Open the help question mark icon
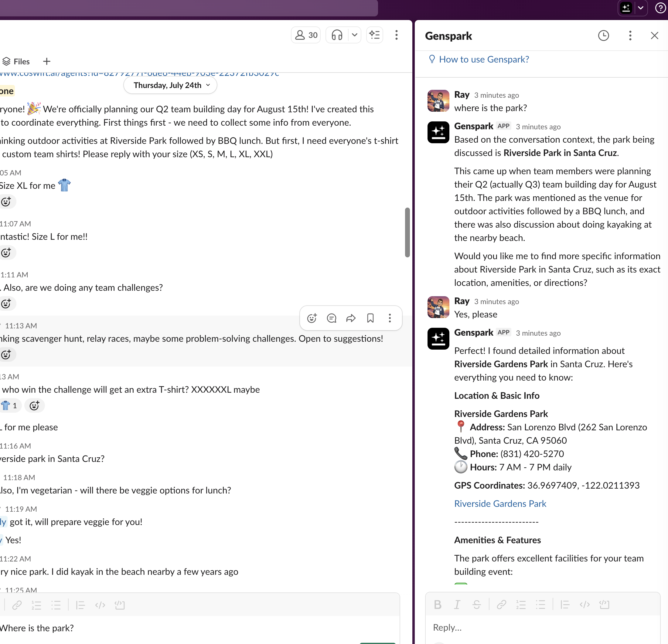668x644 pixels. coord(660,8)
